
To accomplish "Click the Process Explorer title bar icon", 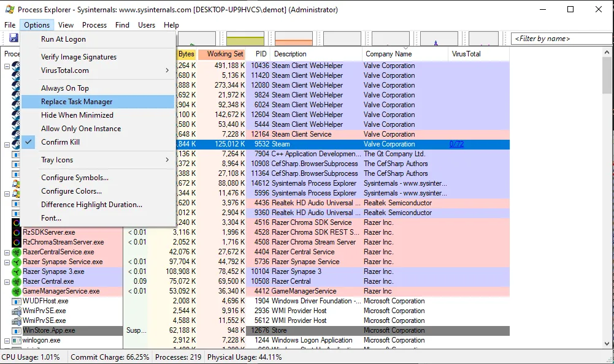I will click(10, 9).
